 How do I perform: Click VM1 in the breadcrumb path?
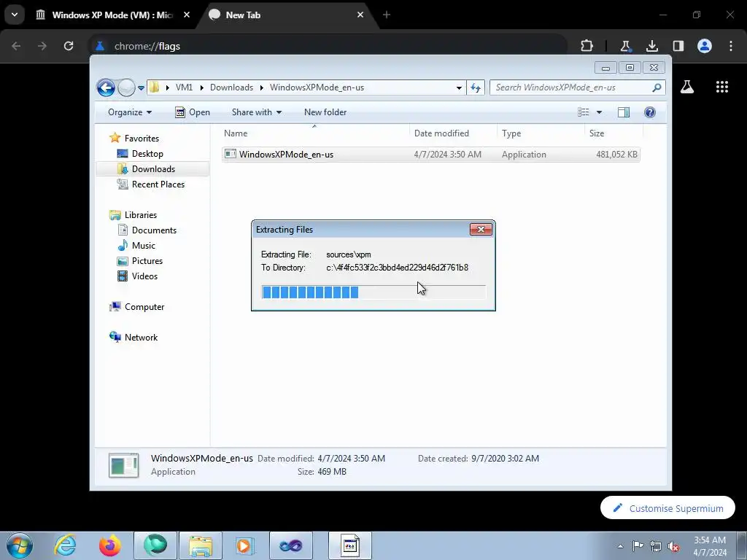click(184, 87)
